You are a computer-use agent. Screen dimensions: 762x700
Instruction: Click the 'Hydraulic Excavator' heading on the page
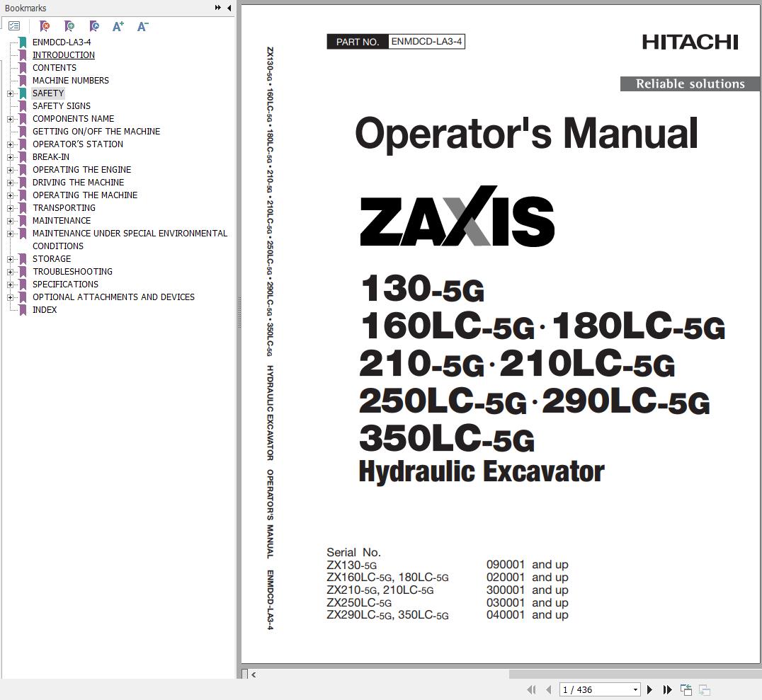(481, 471)
